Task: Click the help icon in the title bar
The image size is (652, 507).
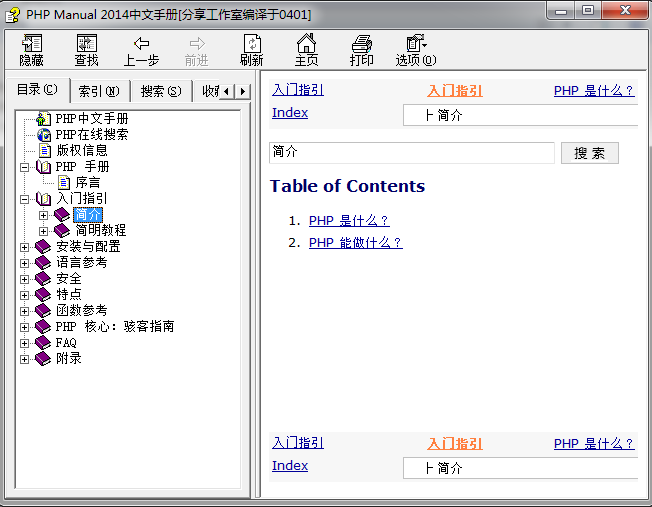Action: (12, 15)
